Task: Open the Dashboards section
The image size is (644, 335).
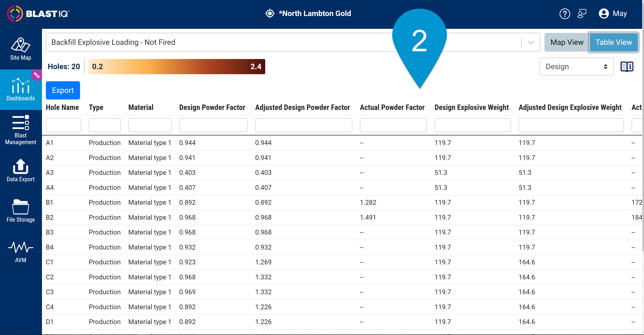Action: click(x=20, y=89)
